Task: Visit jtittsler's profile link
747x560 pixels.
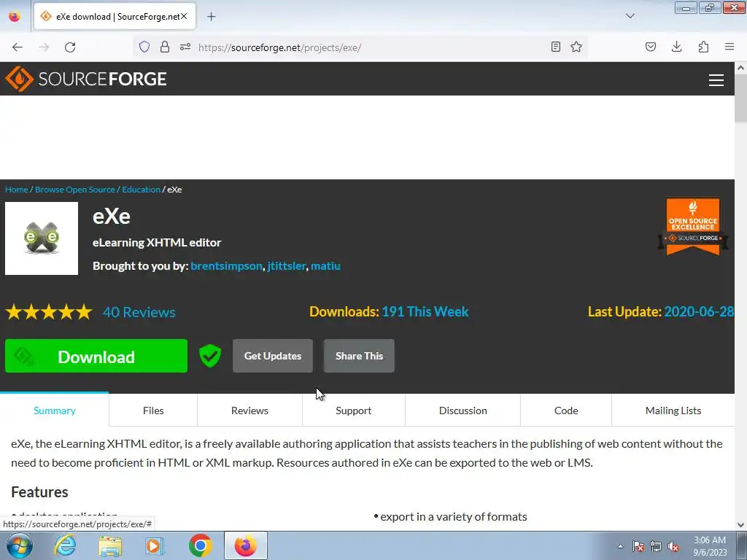Action: tap(286, 265)
